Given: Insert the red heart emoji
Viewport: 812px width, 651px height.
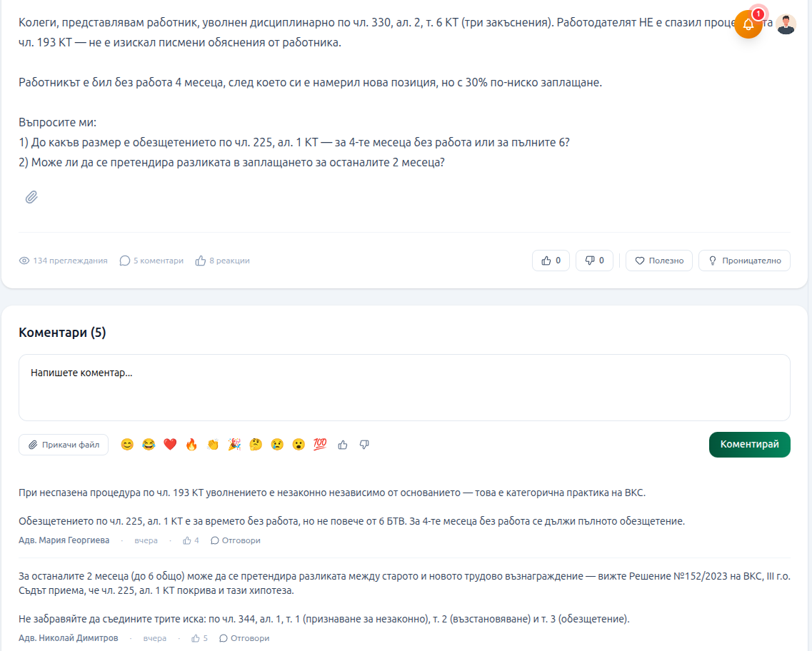Looking at the screenshot, I should [170, 445].
